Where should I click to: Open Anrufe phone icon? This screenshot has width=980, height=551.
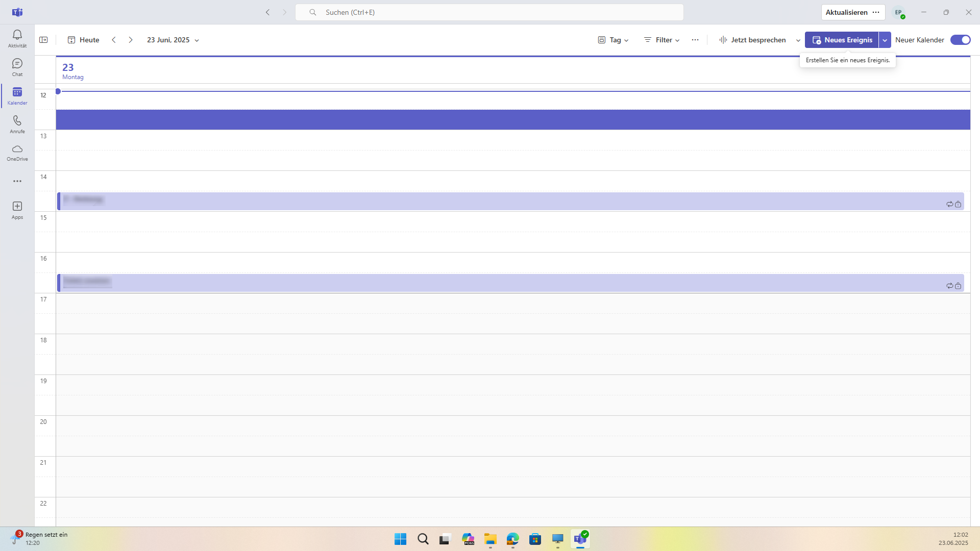click(17, 123)
